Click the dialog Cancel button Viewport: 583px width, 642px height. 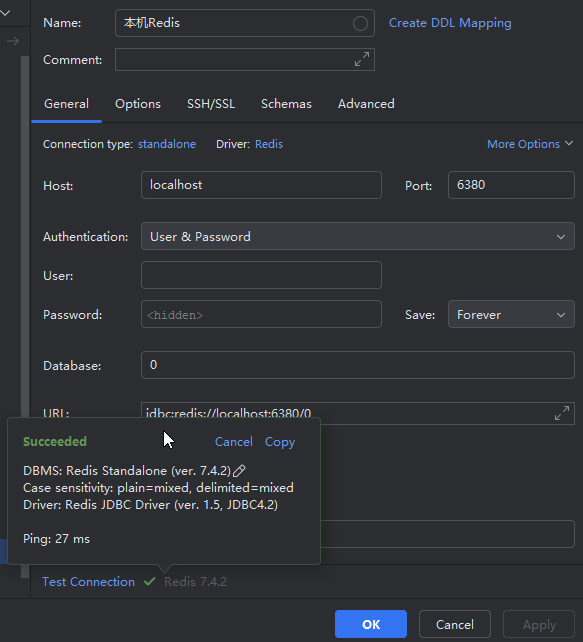tap(455, 624)
